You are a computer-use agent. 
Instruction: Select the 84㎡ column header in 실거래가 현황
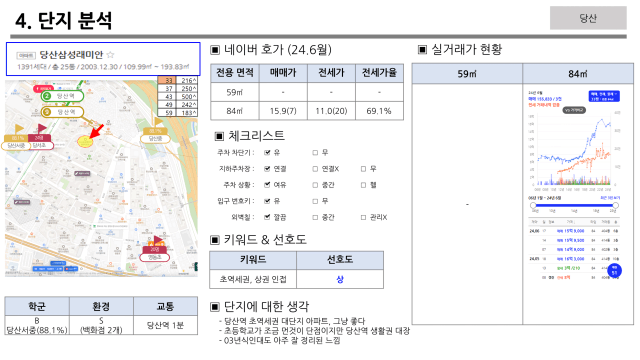[x=578, y=74]
